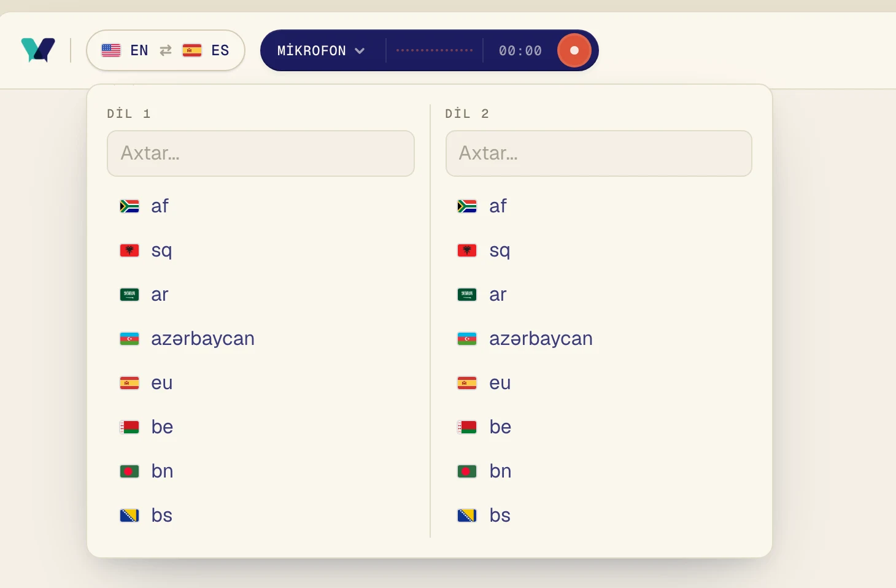This screenshot has width=896, height=588.
Task: Click the app logo icon
Action: pyautogui.click(x=38, y=50)
